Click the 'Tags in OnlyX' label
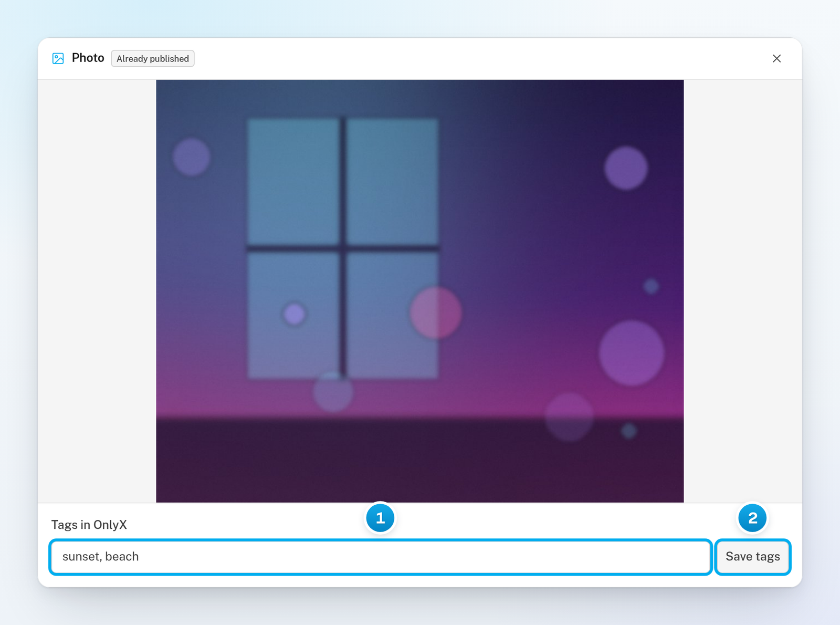 (x=89, y=525)
